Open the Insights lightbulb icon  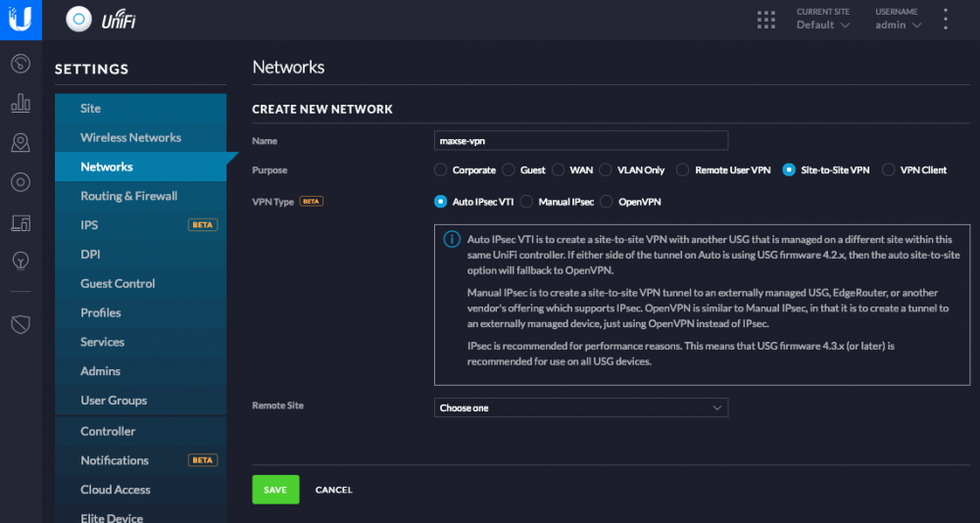click(x=21, y=261)
